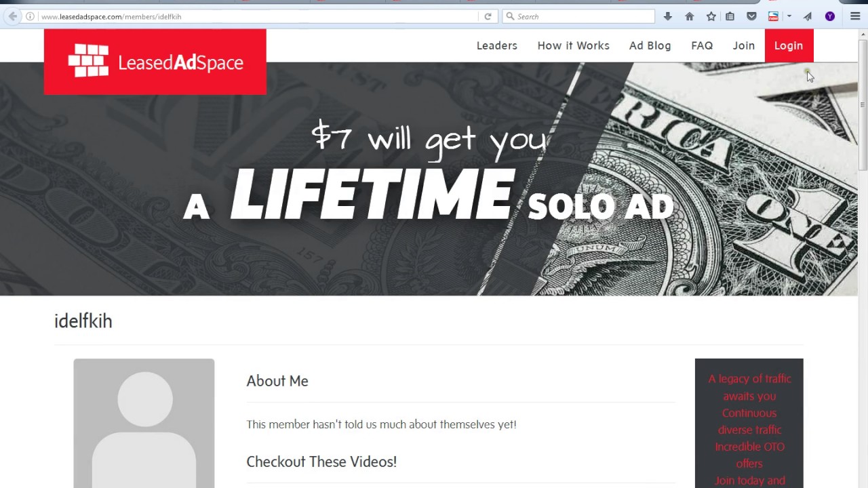This screenshot has width=868, height=488.
Task: Click the Join nav link
Action: click(x=744, y=45)
